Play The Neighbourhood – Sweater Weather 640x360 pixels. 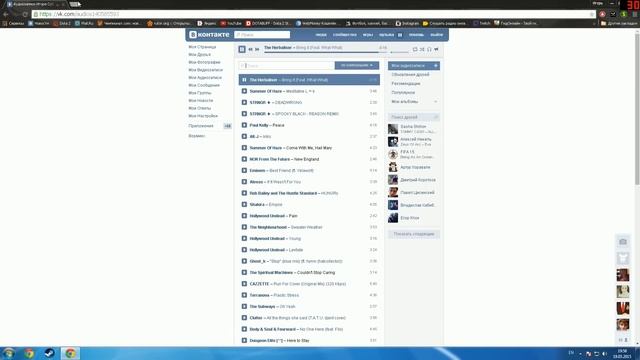coord(244,227)
